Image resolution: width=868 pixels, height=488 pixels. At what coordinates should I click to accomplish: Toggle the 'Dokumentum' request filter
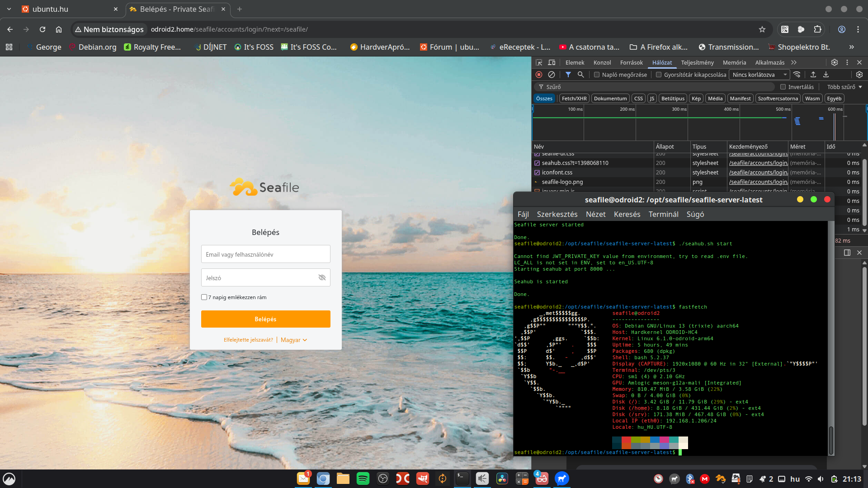point(610,99)
